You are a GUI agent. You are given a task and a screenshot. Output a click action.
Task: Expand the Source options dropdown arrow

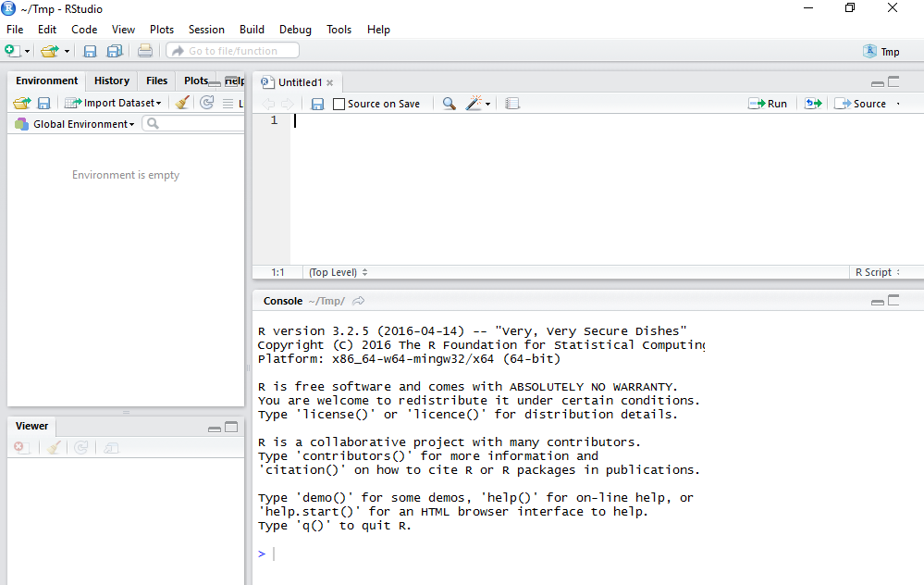click(x=898, y=104)
